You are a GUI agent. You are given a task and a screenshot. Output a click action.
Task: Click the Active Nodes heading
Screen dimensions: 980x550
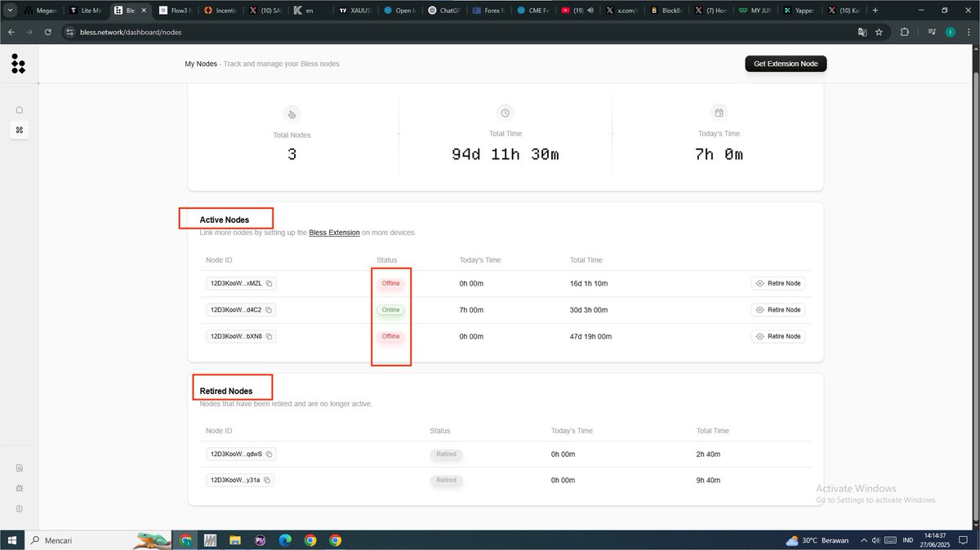click(x=225, y=220)
